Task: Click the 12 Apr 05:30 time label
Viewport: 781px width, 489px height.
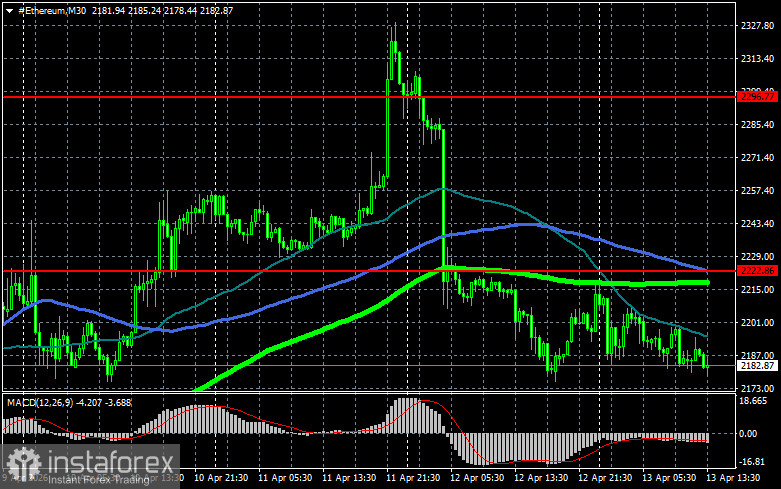Action: (x=477, y=478)
